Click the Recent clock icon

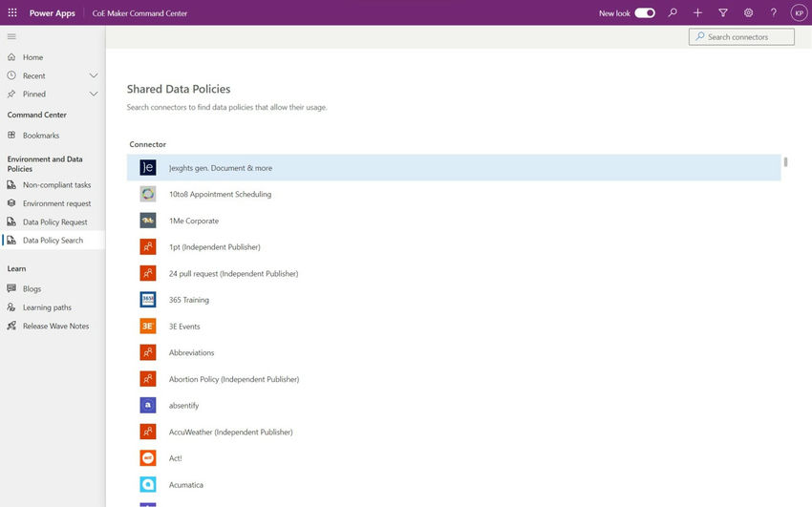click(11, 75)
